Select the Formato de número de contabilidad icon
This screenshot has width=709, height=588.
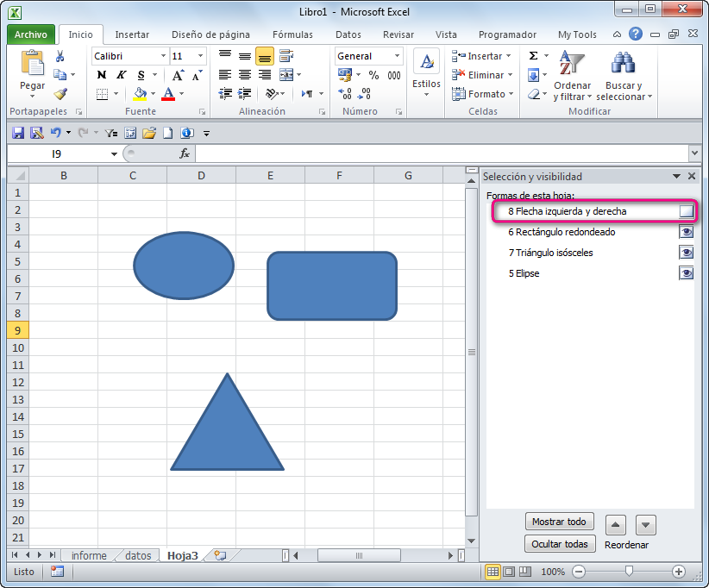pos(344,75)
